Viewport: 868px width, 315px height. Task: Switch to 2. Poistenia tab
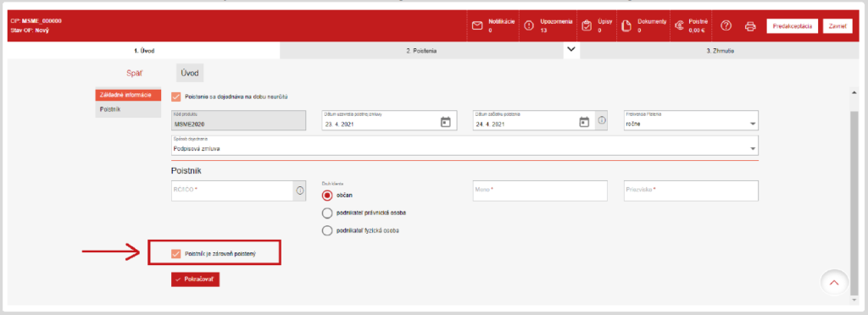point(422,51)
